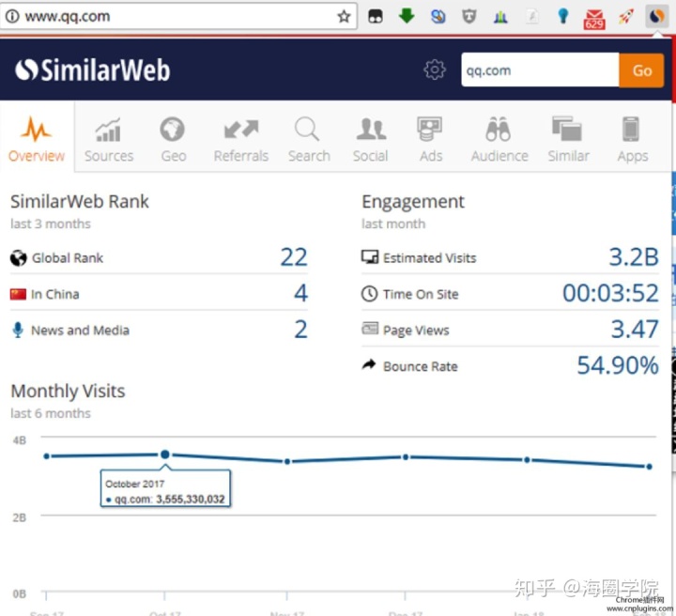Click the Monthly Visits heading
Image resolution: width=676 pixels, height=616 pixels.
pyautogui.click(x=68, y=391)
